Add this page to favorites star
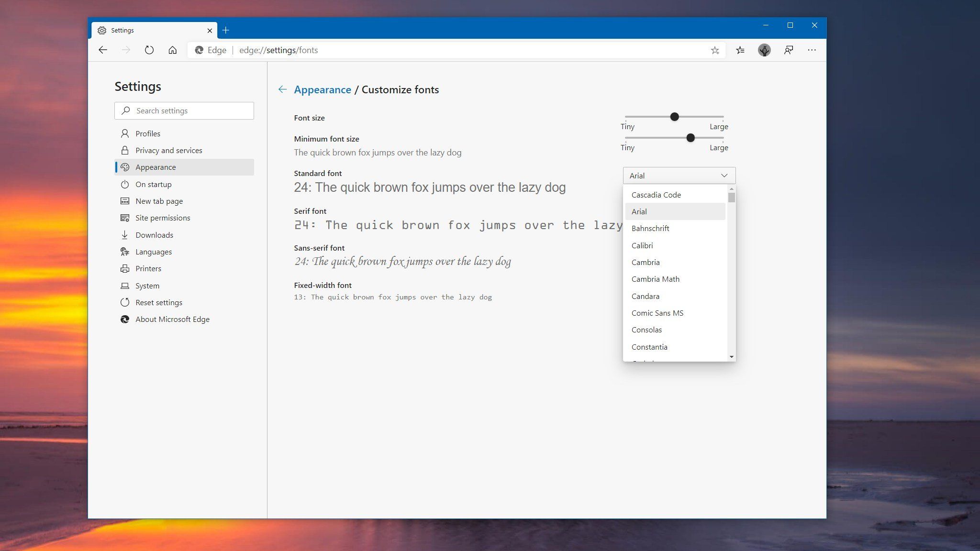The image size is (980, 551). 715,50
